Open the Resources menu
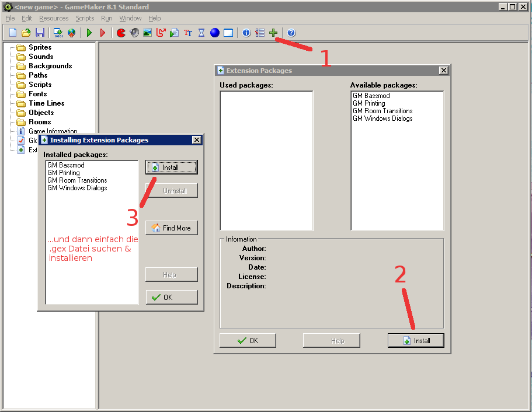532x412 pixels. click(54, 18)
